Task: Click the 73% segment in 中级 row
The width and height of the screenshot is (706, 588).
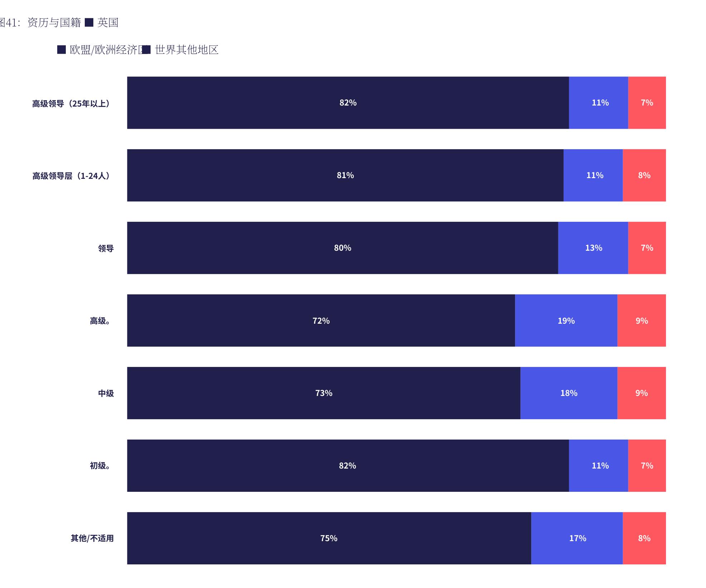Action: pos(324,393)
